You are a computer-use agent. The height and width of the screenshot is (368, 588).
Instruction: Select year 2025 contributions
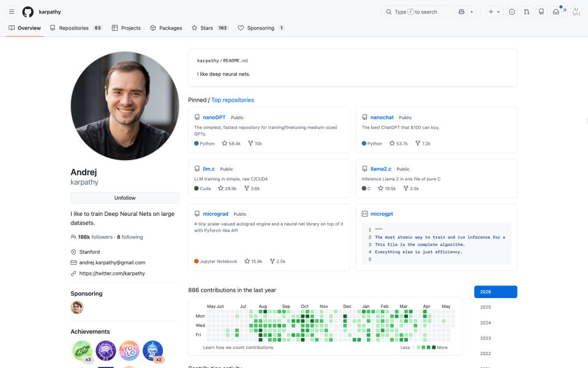[496, 307]
